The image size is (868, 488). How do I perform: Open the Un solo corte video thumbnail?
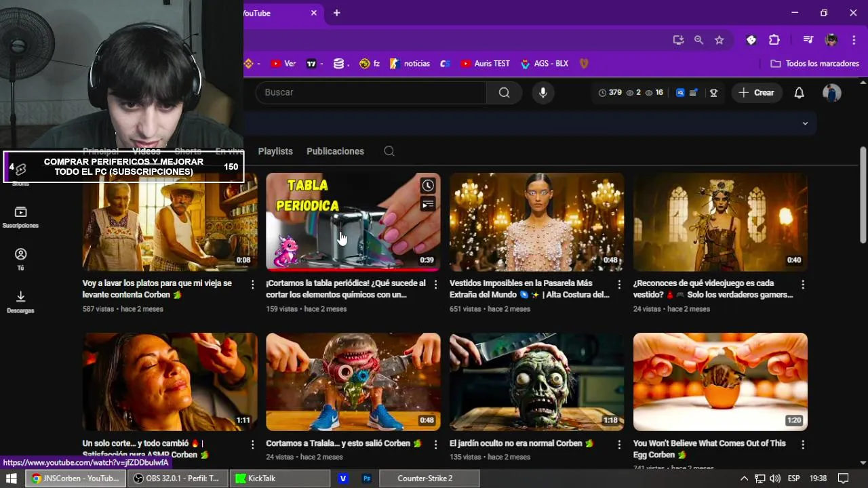(170, 382)
